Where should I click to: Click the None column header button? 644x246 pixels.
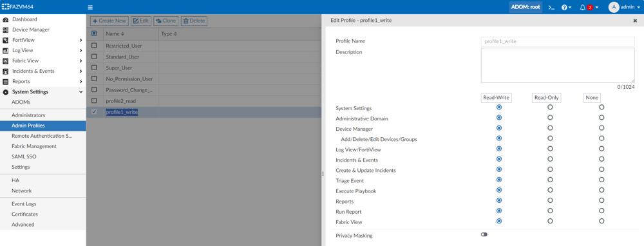[x=592, y=98]
